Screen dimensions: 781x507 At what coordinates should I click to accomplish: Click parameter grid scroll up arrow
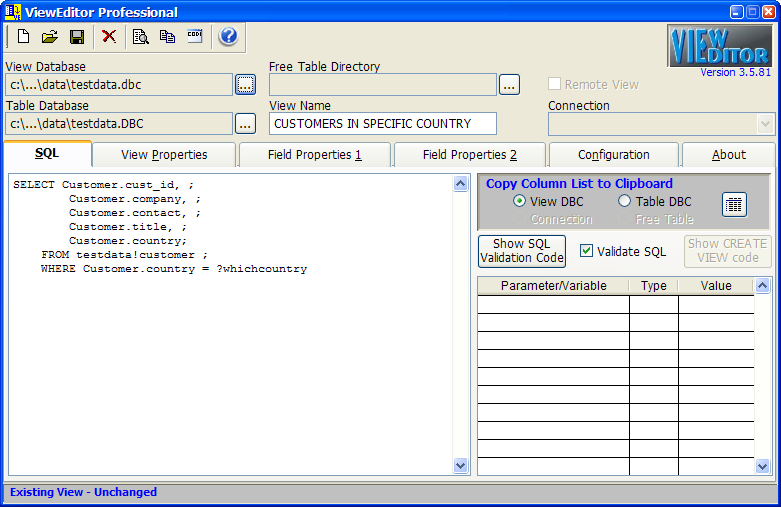point(763,285)
